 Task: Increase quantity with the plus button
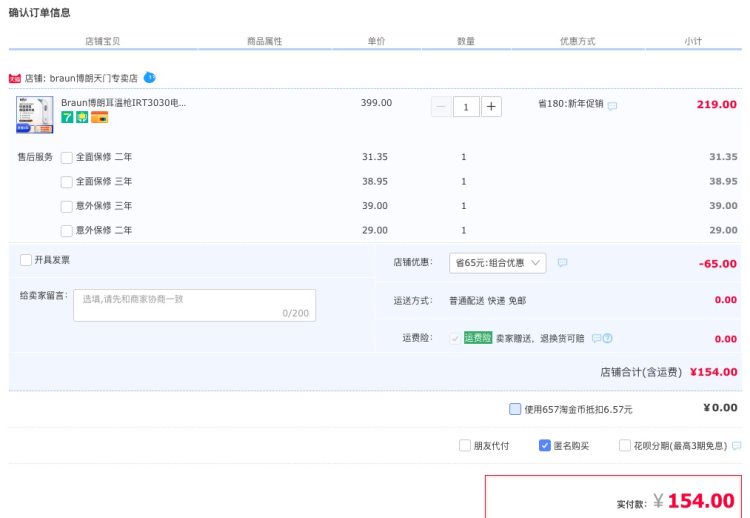click(491, 107)
